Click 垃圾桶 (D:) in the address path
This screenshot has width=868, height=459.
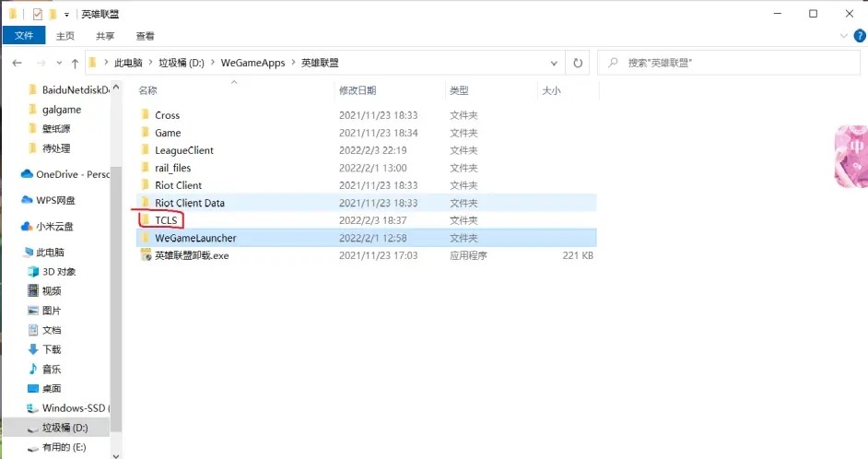(182, 63)
